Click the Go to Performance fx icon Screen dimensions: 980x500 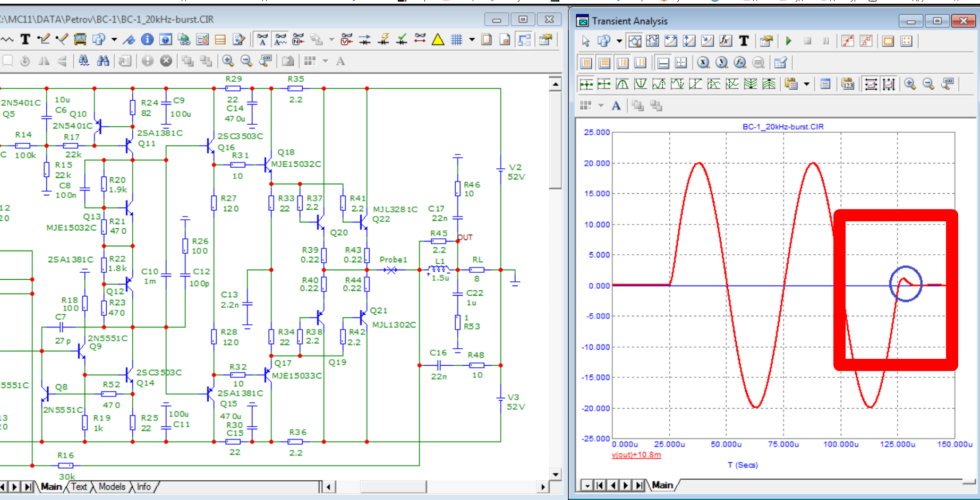[x=740, y=63]
